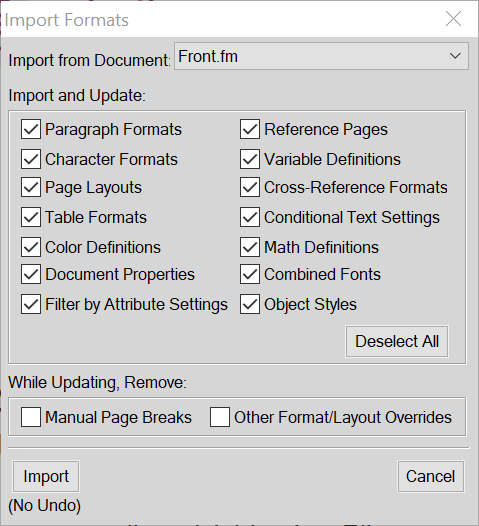Disable the Object Styles option
479x526 pixels.
click(x=250, y=304)
